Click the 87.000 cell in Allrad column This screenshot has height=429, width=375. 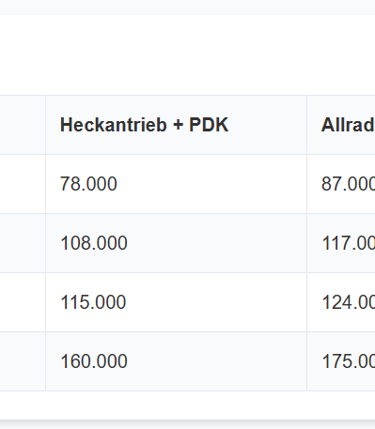341,184
